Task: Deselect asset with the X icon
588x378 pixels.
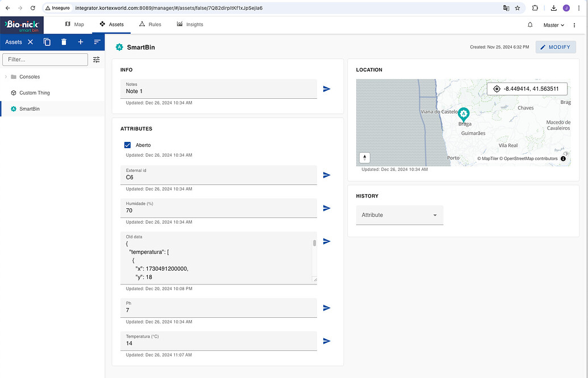Action: click(x=30, y=42)
